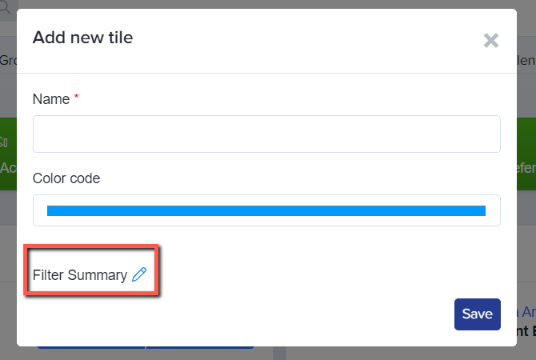Select the Filter Summary label text
The width and height of the screenshot is (536, 360).
click(x=80, y=275)
